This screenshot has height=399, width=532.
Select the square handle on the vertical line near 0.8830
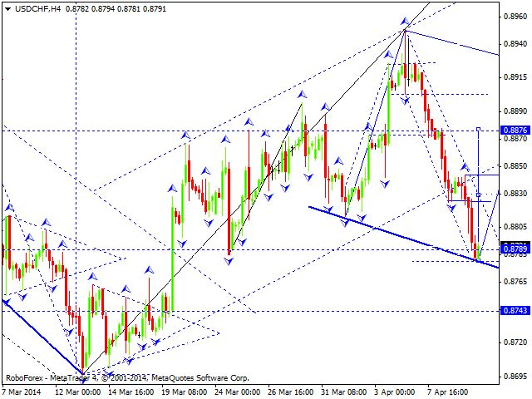[x=479, y=195]
